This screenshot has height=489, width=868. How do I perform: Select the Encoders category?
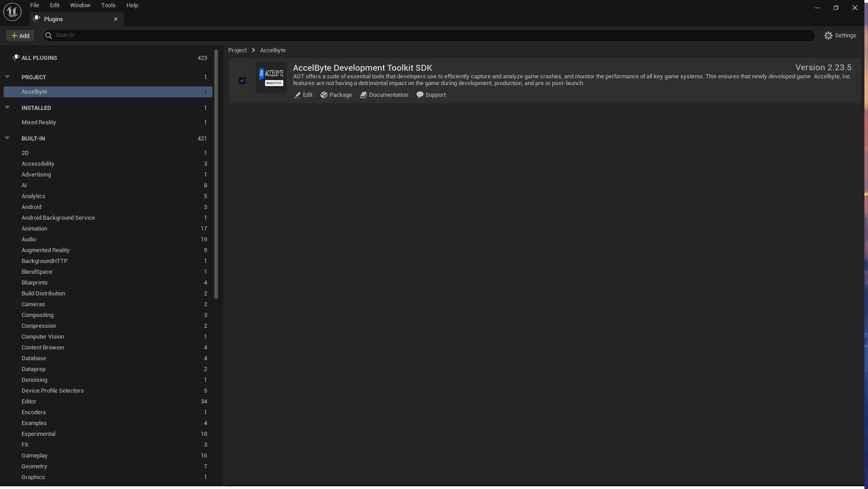click(108, 412)
